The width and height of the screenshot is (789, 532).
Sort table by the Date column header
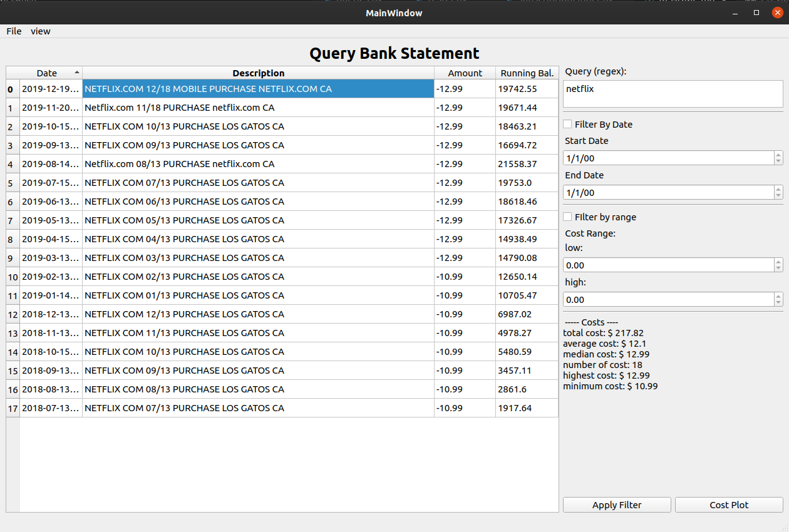(x=51, y=73)
